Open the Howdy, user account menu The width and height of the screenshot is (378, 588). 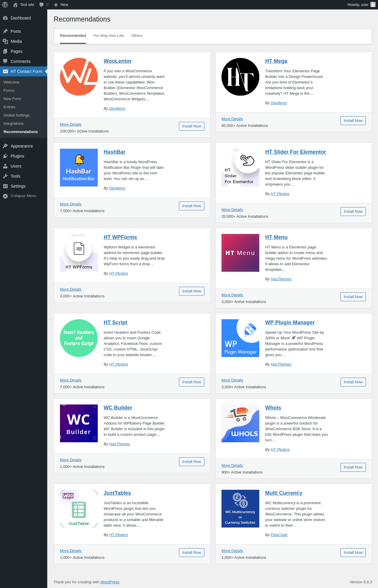point(358,5)
